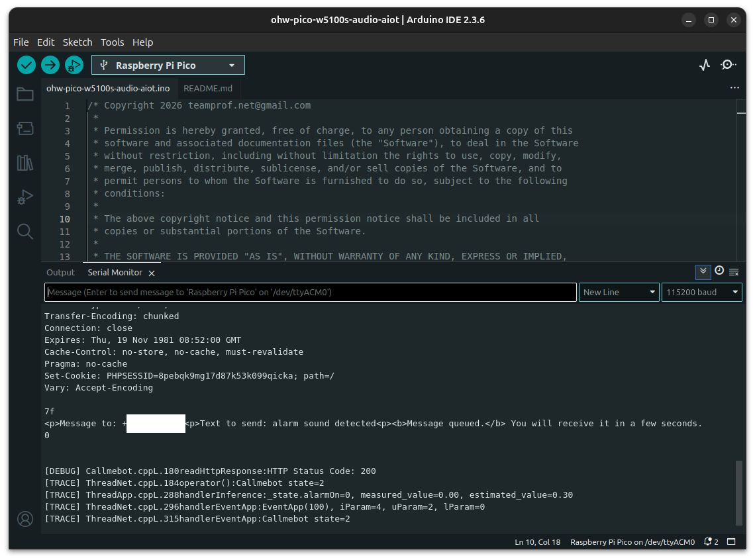Open the Sketchbook folder sidebar icon
Viewport: 755px width, 560px height.
[x=25, y=94]
